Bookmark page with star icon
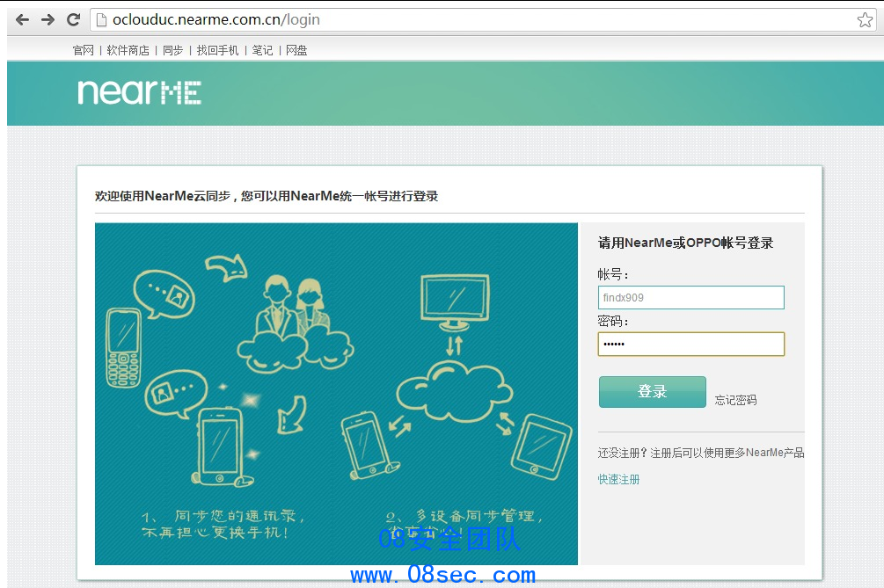 (865, 20)
